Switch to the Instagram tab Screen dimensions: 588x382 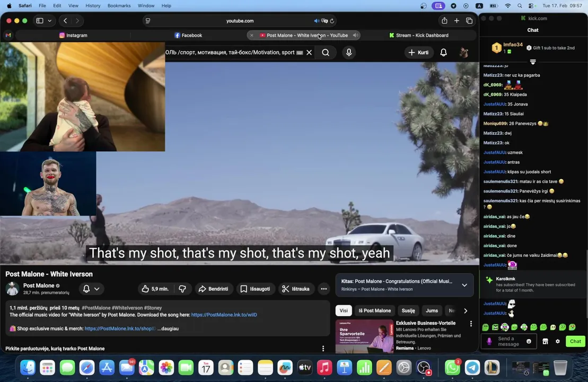tap(73, 35)
